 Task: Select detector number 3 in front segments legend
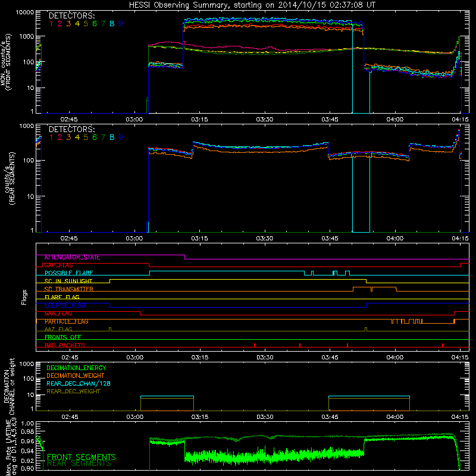pos(68,24)
